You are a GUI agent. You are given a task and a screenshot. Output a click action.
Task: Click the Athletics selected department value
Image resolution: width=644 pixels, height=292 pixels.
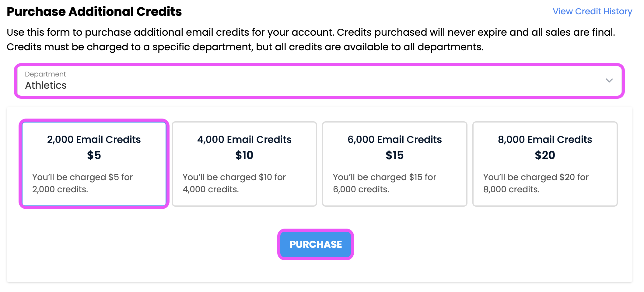[46, 86]
